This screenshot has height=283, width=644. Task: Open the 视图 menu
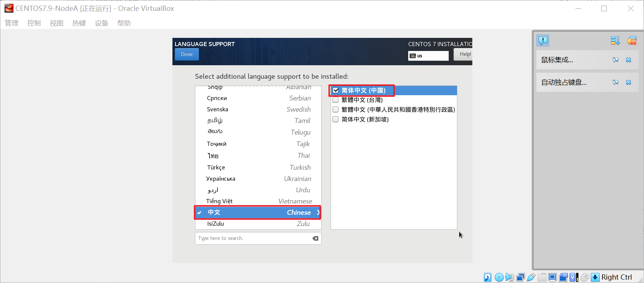pyautogui.click(x=57, y=23)
